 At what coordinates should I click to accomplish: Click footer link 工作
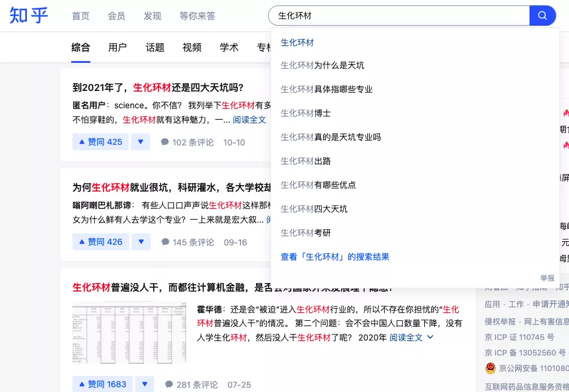coord(516,304)
